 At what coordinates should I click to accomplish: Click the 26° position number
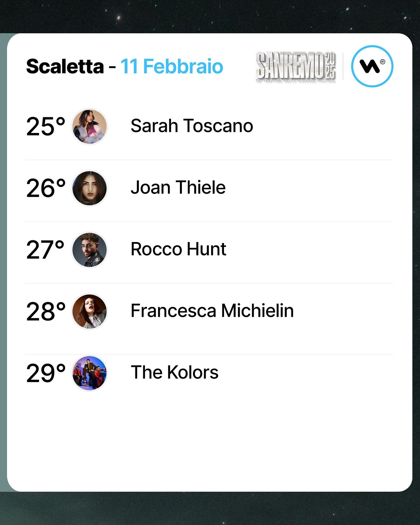click(46, 188)
